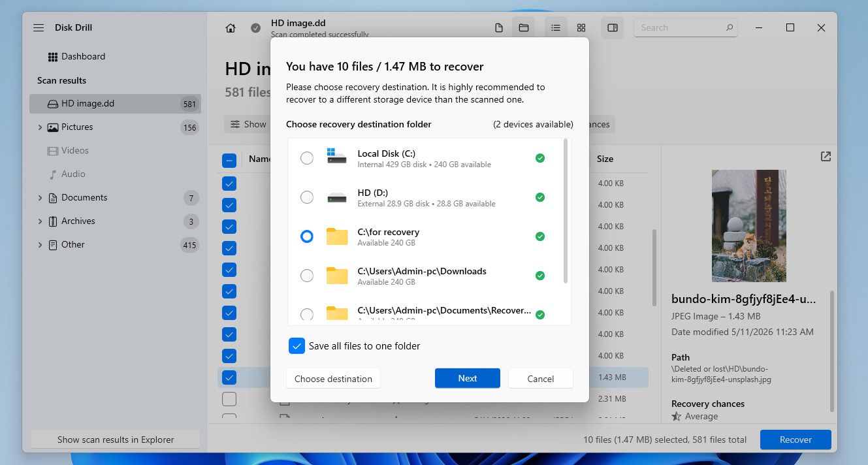
Task: Click 'JPEG Image – 1.43 MB' text
Action: [x=716, y=316]
